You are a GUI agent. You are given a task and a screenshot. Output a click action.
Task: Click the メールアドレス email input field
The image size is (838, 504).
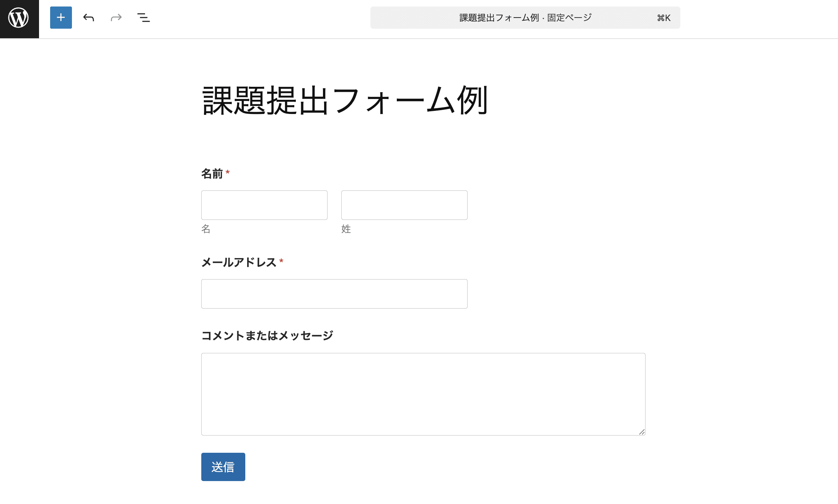334,294
